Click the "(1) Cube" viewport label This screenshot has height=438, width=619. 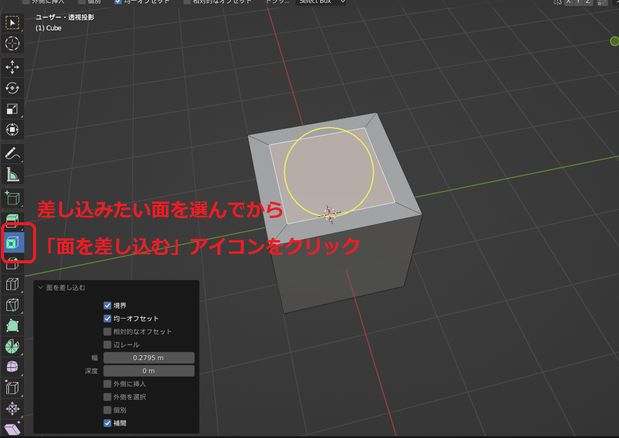coord(49,28)
